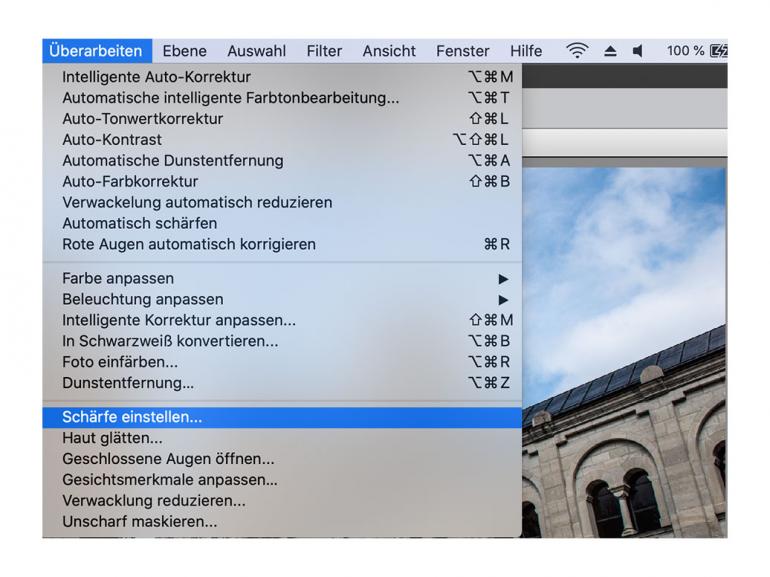Select In Schwarzweiß konvertieren...
This screenshot has height=577, width=770.
[x=282, y=341]
